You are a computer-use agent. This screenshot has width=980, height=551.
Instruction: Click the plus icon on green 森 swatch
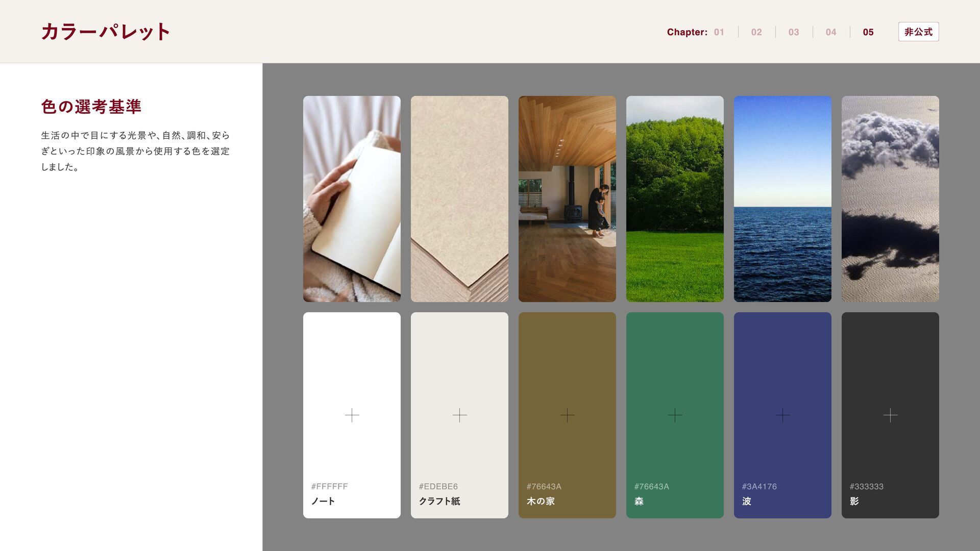[675, 415]
